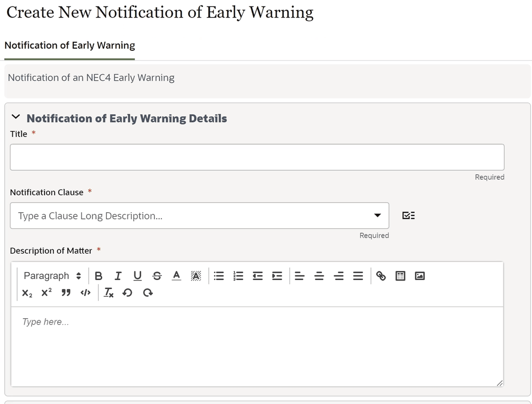Switch to the Notification of Early Warning tab
The width and height of the screenshot is (532, 404).
click(69, 45)
